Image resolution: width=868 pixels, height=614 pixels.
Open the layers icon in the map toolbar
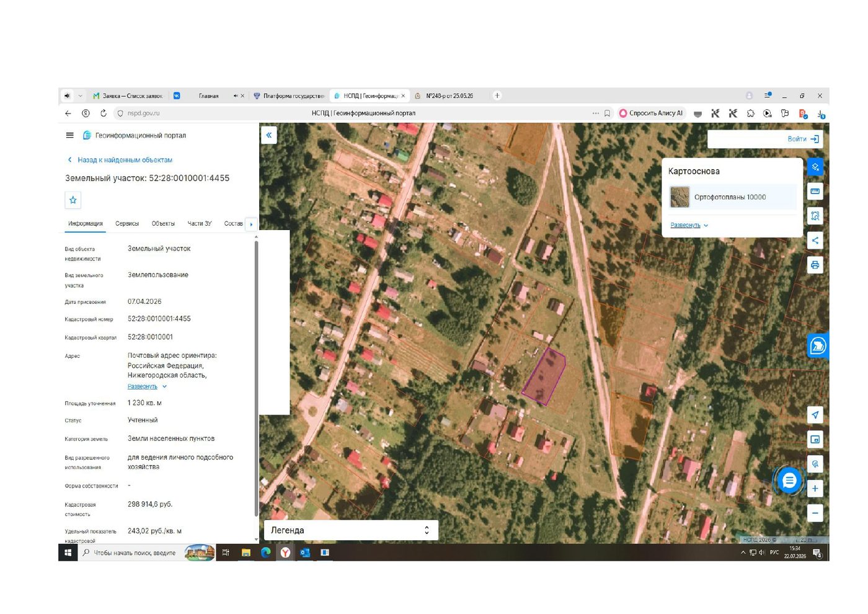[815, 167]
